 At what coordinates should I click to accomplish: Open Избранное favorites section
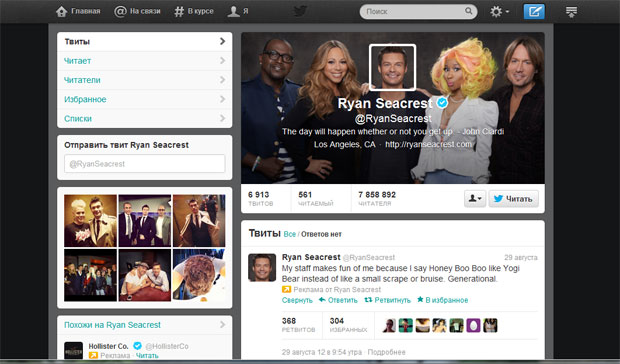tap(144, 99)
